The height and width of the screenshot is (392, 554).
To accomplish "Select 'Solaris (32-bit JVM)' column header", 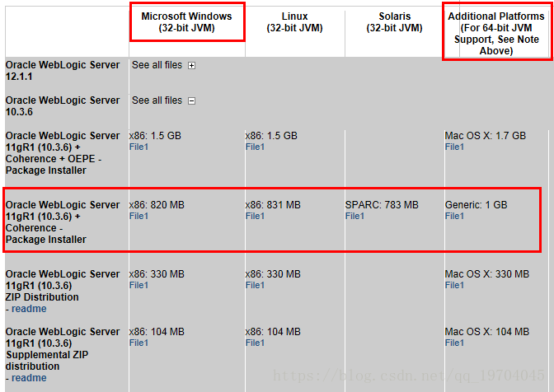I will 394,22.
